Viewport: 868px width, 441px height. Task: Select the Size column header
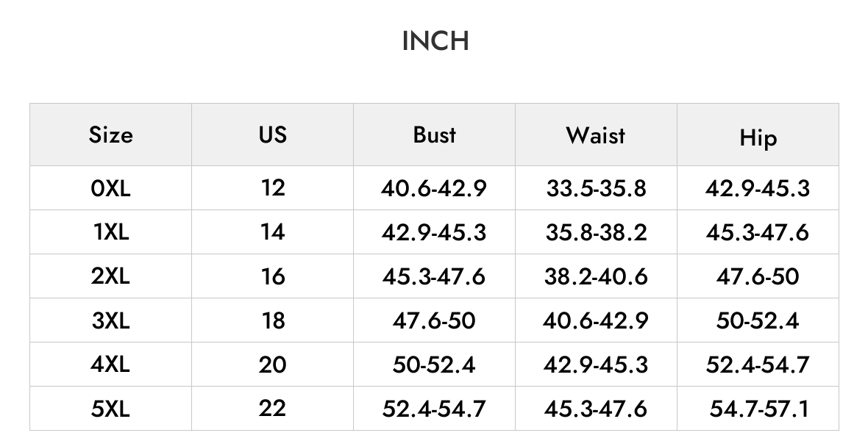tap(111, 135)
